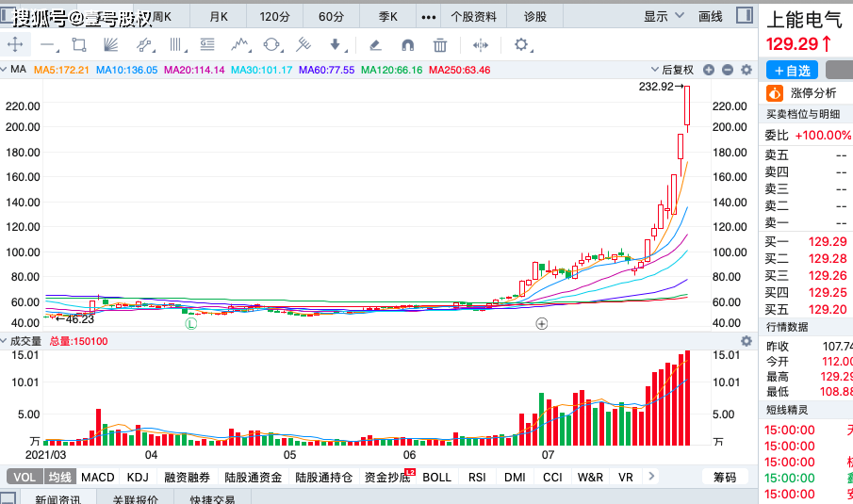
Task: Click the zoom in plus icon
Action: pyautogui.click(x=708, y=70)
